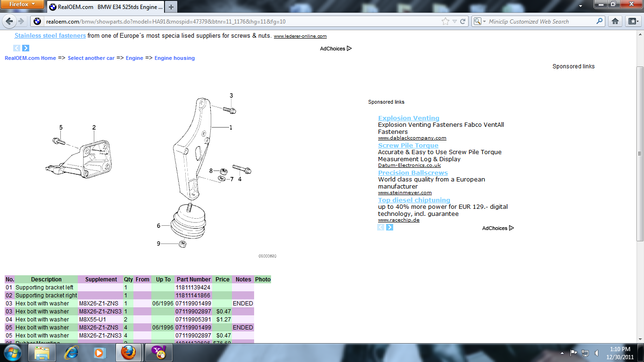Open the Firefox menu dropdown
This screenshot has width=644, height=362.
[x=22, y=4]
